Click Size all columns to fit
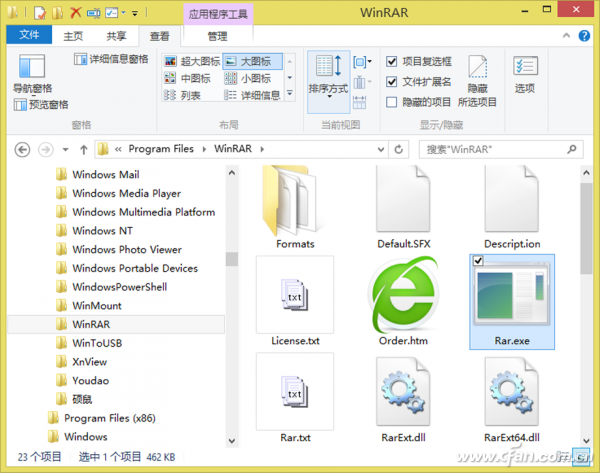 (359, 102)
